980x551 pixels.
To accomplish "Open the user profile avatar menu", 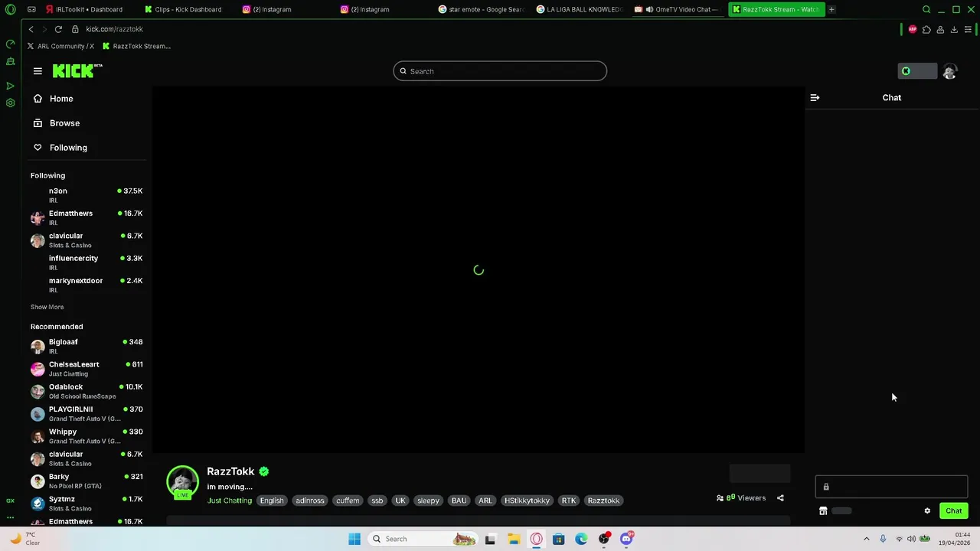I will click(950, 71).
